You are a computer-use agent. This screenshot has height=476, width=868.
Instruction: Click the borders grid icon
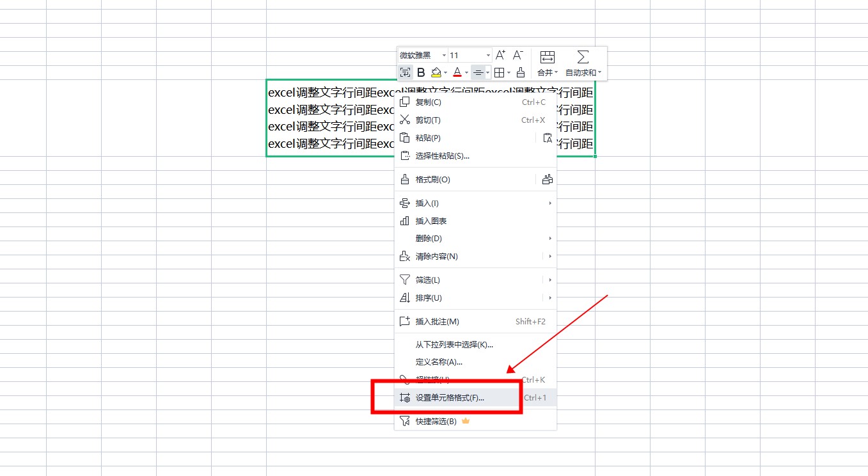coord(500,72)
